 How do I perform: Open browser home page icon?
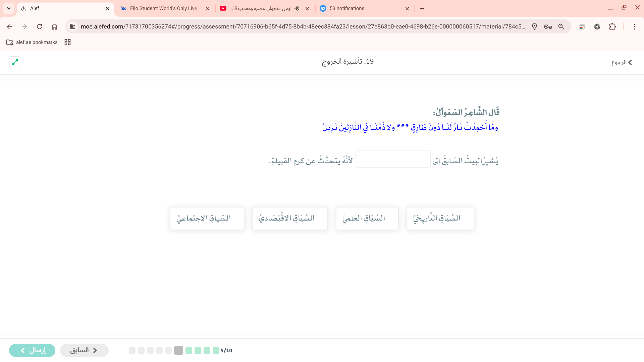54,26
